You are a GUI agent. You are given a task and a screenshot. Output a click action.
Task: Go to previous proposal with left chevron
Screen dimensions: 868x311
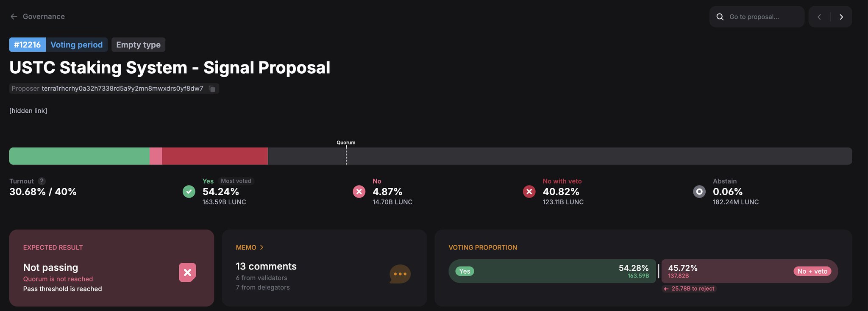pos(819,17)
